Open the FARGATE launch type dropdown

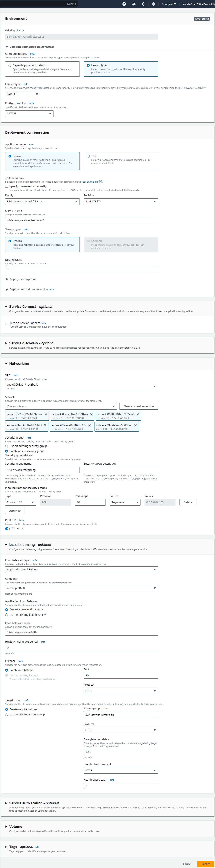tap(23, 94)
